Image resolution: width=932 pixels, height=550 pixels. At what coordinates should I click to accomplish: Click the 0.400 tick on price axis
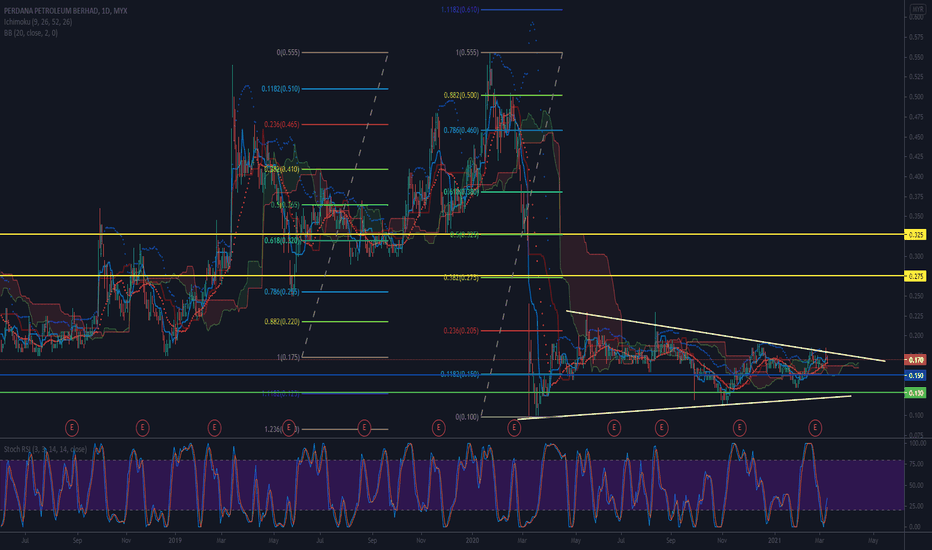point(916,176)
